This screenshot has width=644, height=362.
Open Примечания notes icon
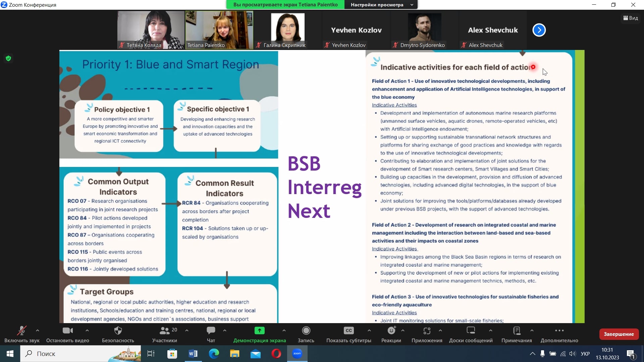(517, 331)
